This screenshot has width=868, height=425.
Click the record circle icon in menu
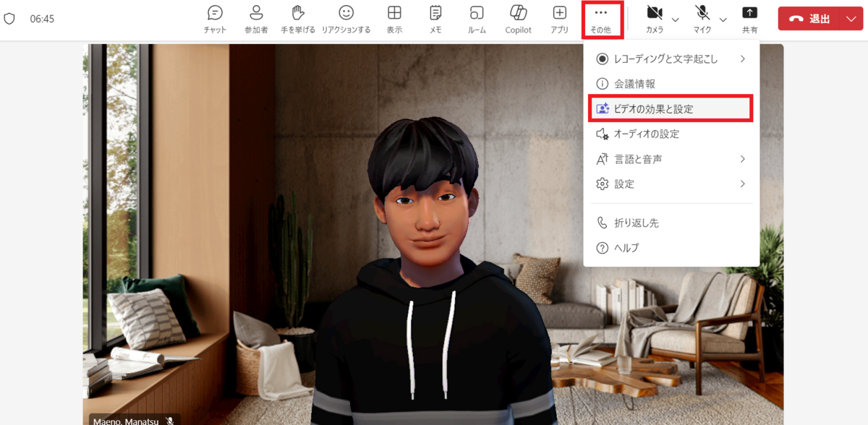(602, 59)
